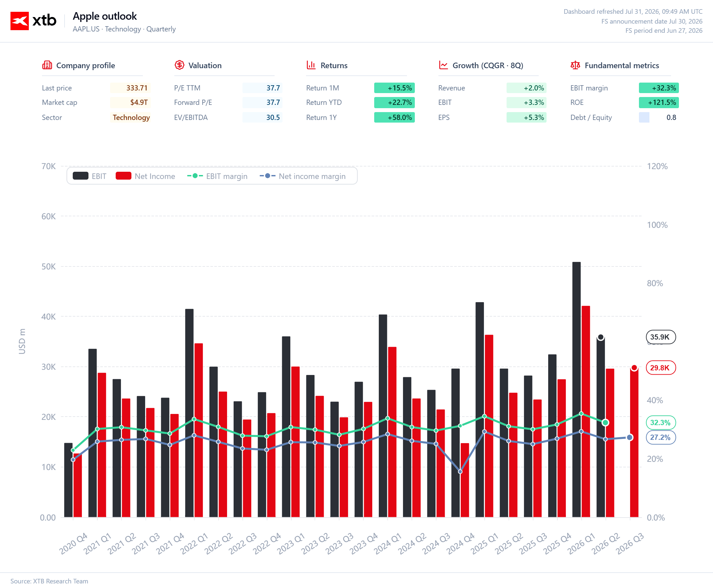Click the Returns section heading

click(334, 65)
